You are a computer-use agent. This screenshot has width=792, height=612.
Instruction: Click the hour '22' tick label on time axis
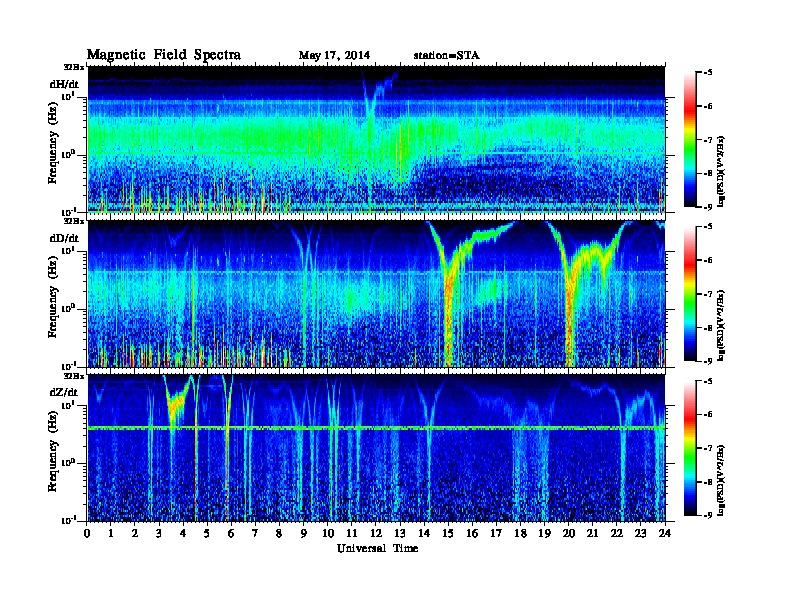pyautogui.click(x=617, y=533)
